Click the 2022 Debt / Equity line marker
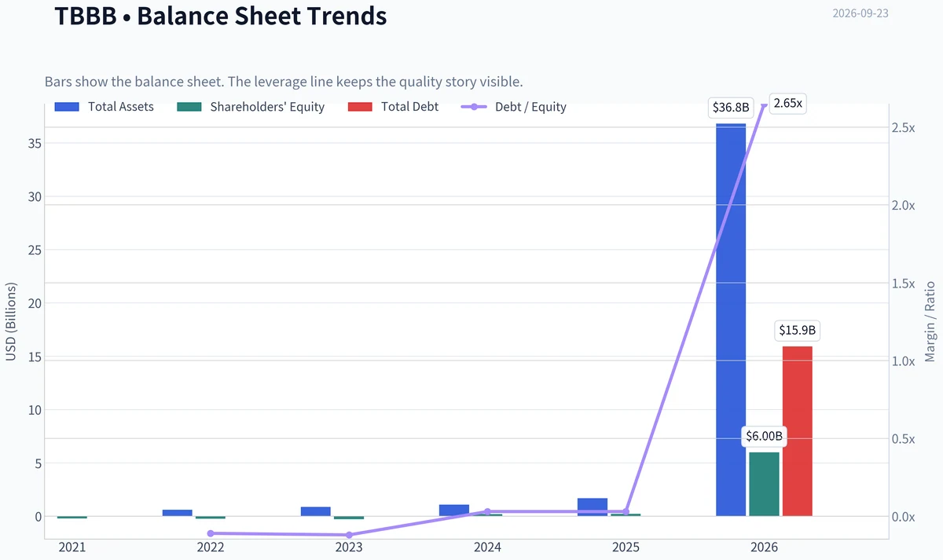943x560 pixels. pyautogui.click(x=211, y=533)
